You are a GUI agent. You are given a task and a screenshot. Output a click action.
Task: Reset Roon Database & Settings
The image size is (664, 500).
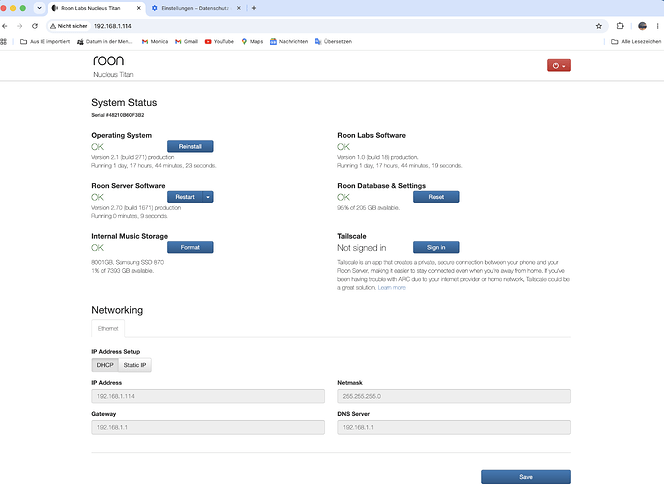pyautogui.click(x=436, y=197)
